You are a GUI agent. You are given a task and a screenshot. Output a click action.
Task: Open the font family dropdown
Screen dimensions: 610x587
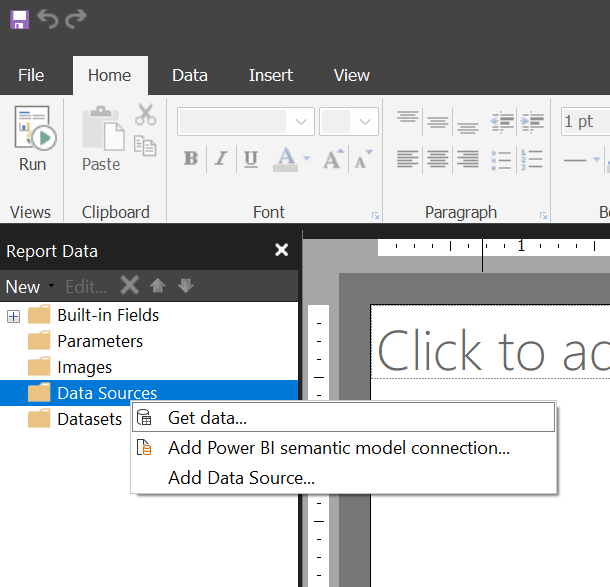coord(301,122)
